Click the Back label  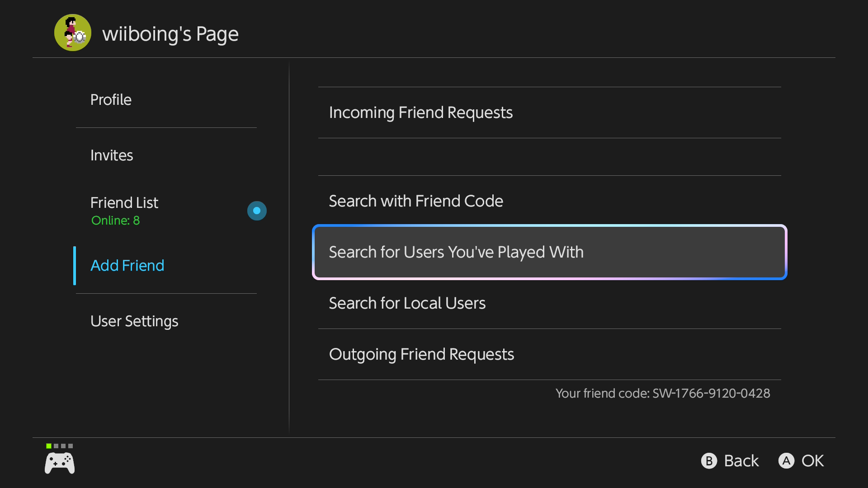click(x=741, y=461)
